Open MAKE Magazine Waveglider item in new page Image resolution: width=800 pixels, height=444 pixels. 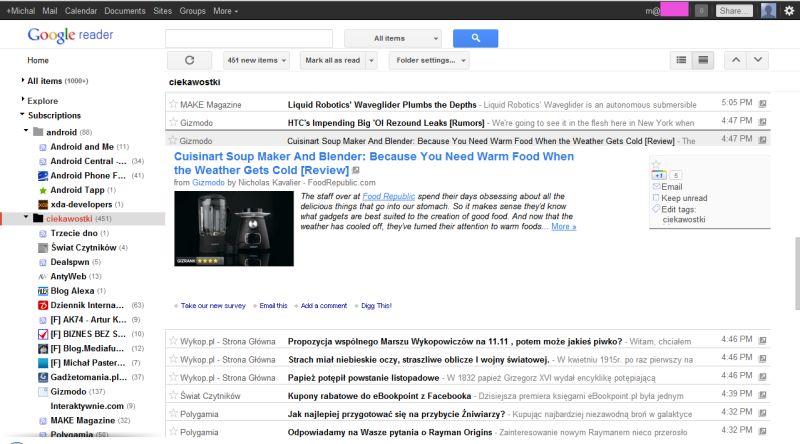763,104
